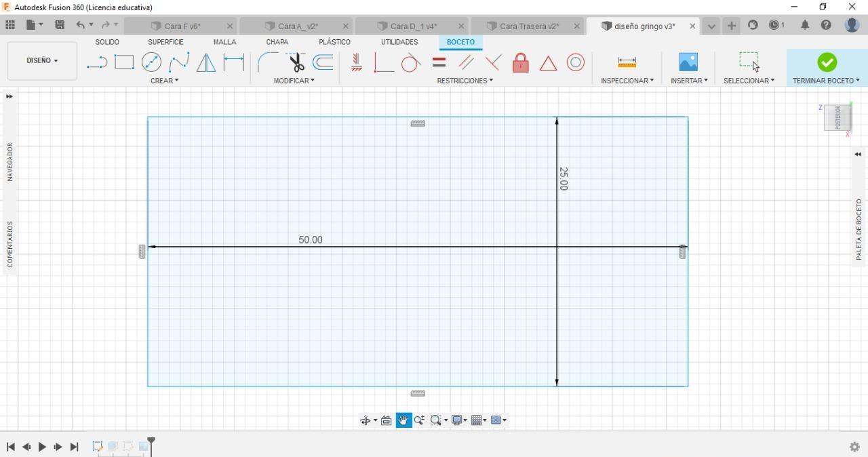Apply the Tangent constraint
This screenshot has width=868, height=457.
tap(411, 63)
